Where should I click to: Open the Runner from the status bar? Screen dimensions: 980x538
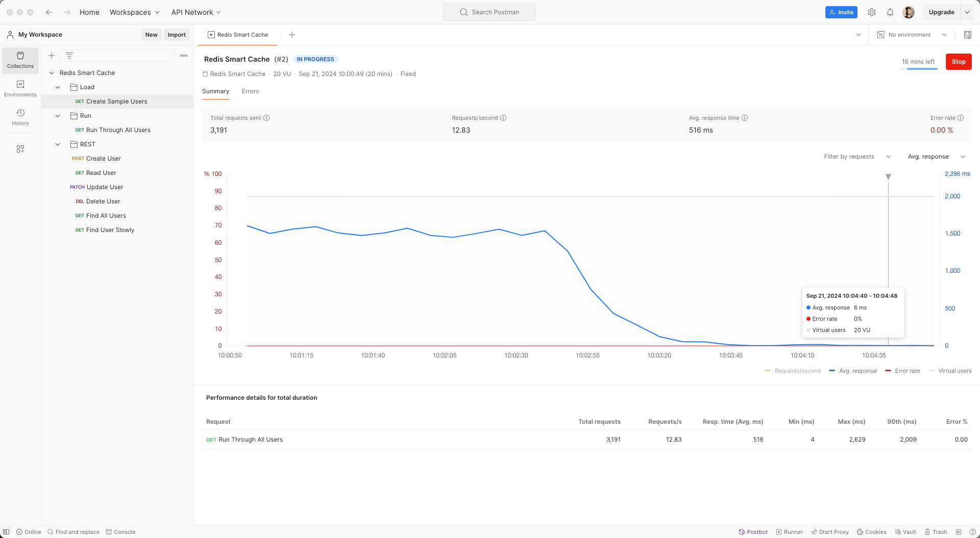tap(789, 532)
